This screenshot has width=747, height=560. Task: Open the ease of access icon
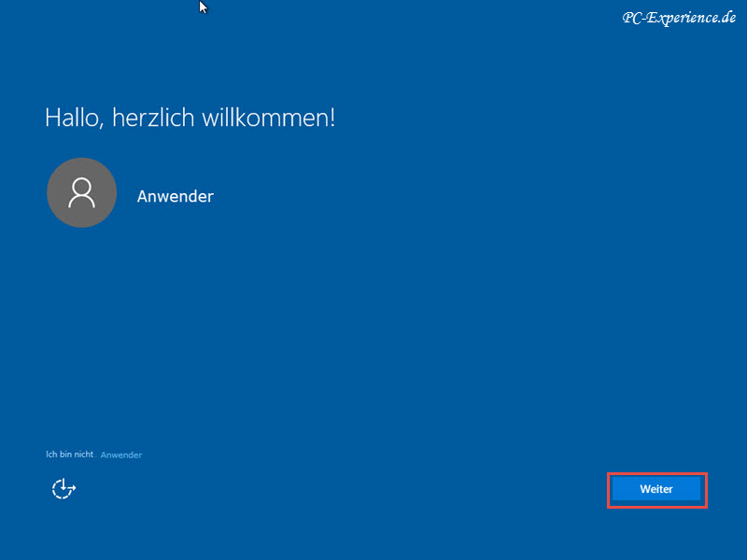(63, 488)
